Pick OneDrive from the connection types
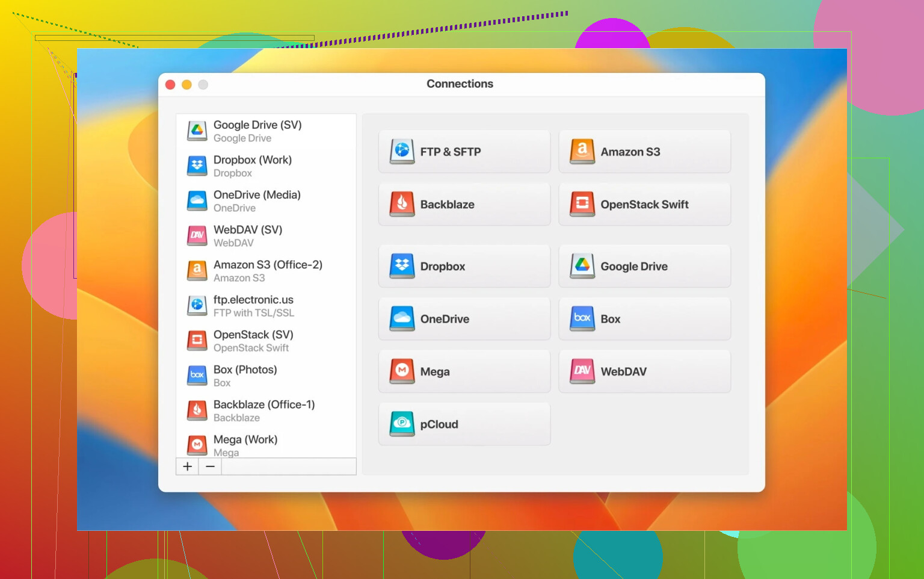The image size is (924, 579). coord(464,319)
